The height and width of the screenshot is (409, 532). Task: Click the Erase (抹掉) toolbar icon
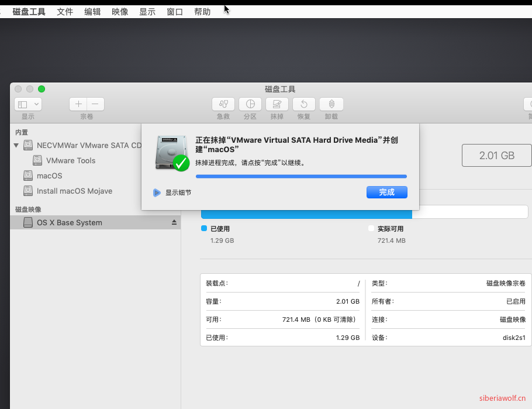[x=277, y=104]
